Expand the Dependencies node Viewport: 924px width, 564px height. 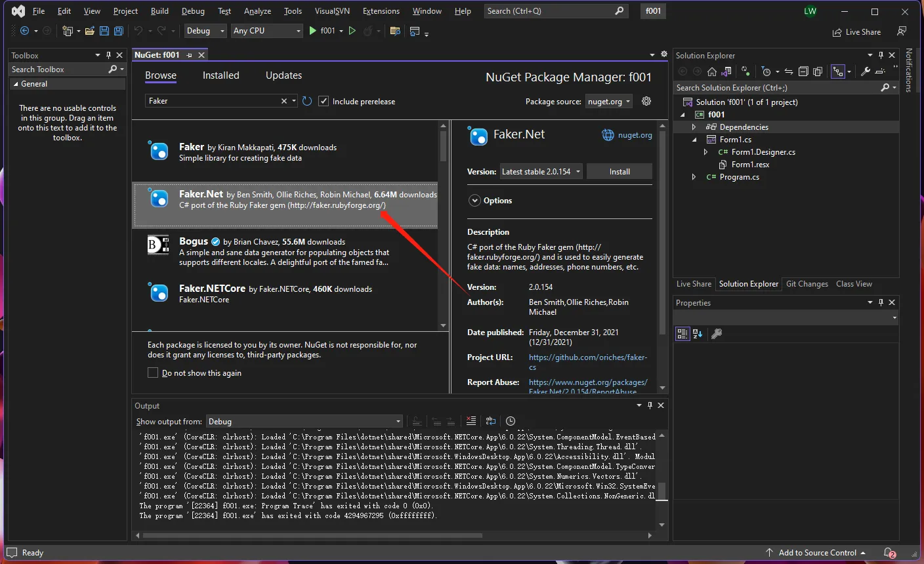(x=694, y=127)
